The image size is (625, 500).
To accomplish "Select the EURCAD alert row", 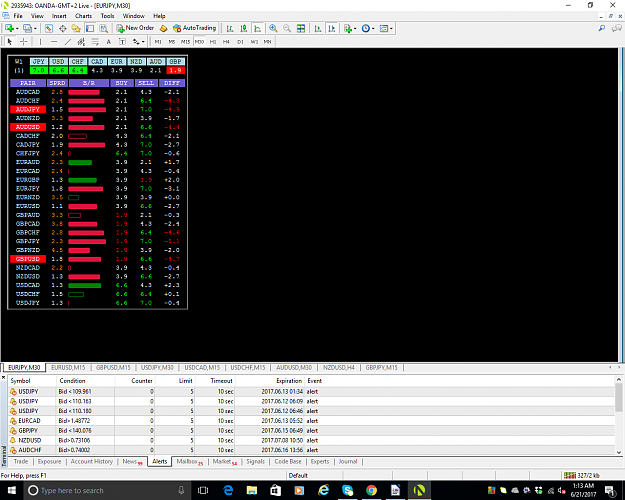I will tap(311, 421).
